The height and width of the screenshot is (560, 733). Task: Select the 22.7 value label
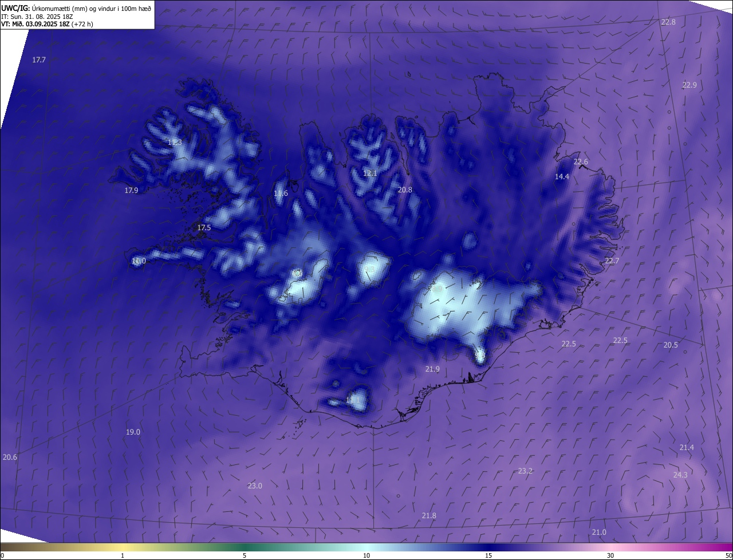(x=612, y=261)
